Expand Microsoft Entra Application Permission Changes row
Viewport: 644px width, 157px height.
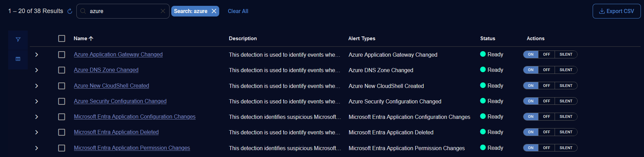coord(37,148)
